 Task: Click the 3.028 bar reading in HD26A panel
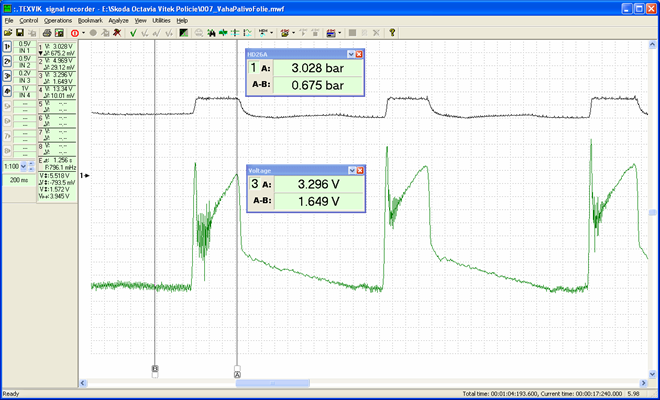318,68
